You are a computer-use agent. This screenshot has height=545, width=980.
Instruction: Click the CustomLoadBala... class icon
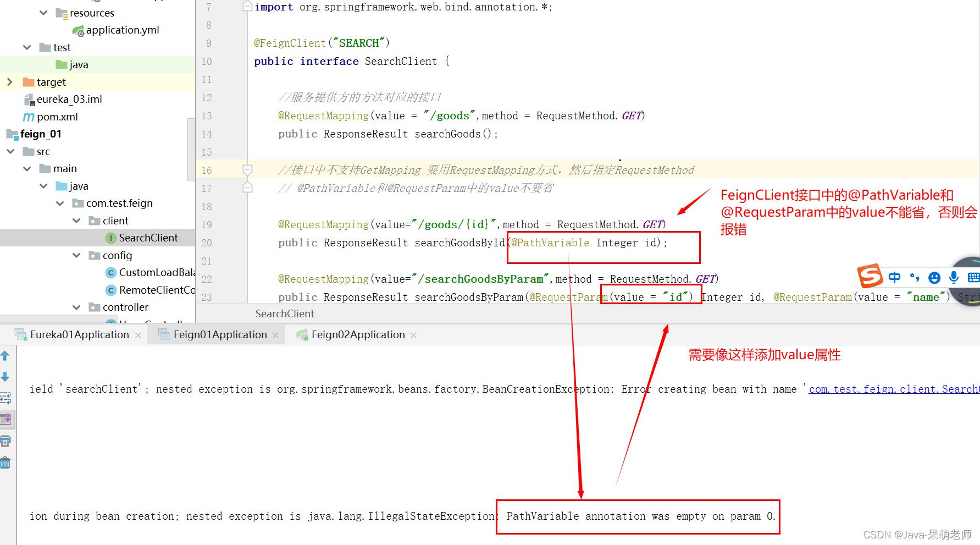[x=110, y=273]
